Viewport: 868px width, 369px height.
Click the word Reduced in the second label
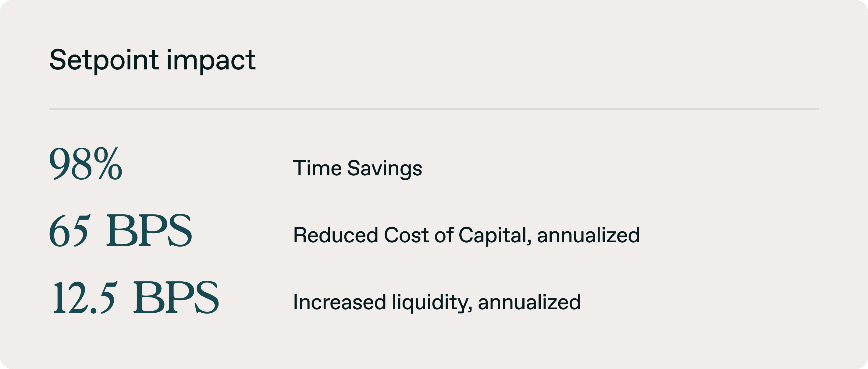336,235
